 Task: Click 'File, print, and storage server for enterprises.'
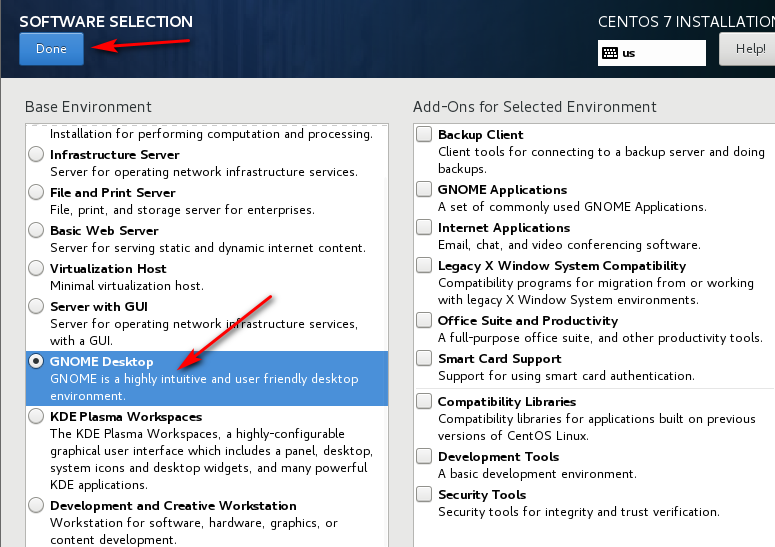pyautogui.click(x=182, y=210)
